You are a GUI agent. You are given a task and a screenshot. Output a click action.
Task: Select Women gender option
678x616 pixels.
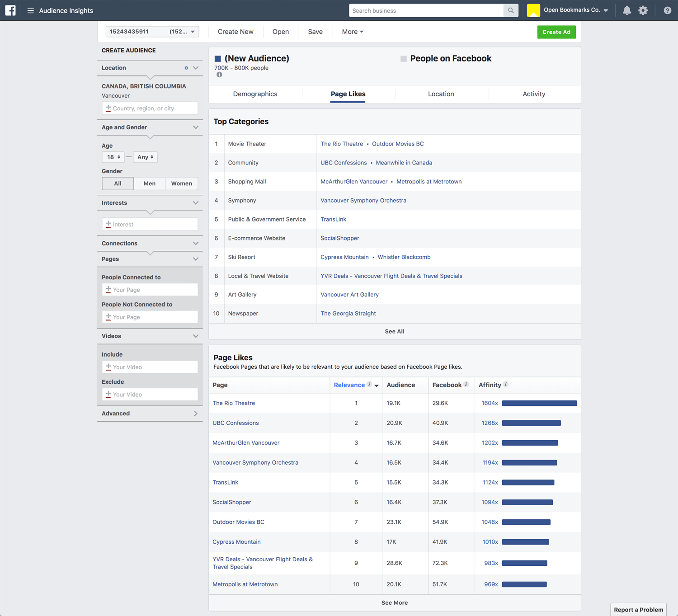click(x=182, y=183)
